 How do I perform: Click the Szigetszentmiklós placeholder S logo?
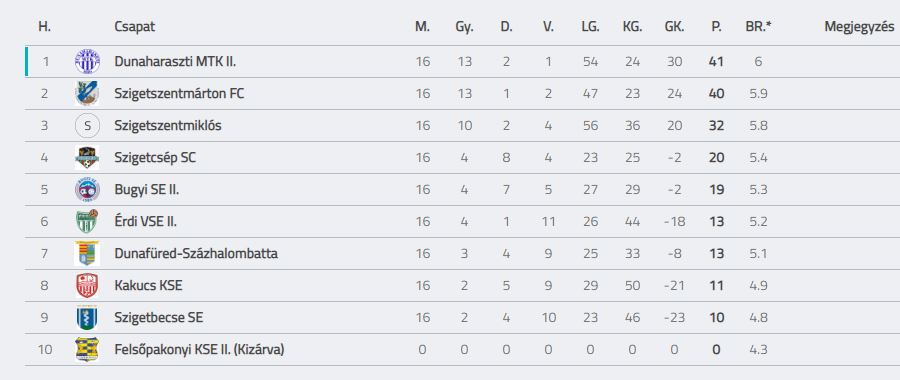(x=87, y=126)
